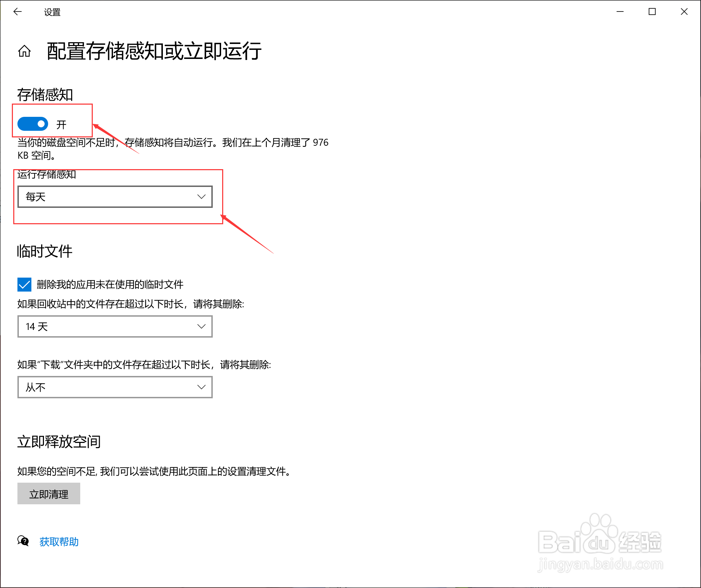The image size is (701, 588).
Task: Close the Settings window
Action: pos(684,12)
